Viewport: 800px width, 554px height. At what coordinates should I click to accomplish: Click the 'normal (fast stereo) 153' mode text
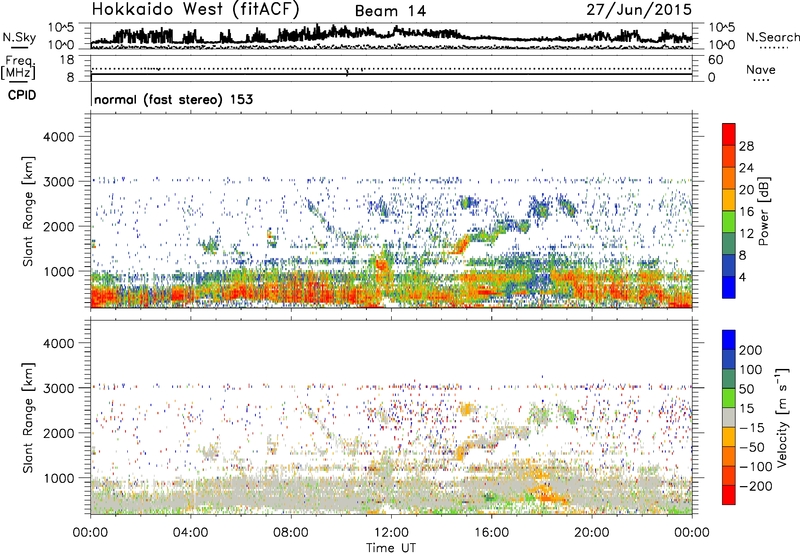pyautogui.click(x=173, y=99)
